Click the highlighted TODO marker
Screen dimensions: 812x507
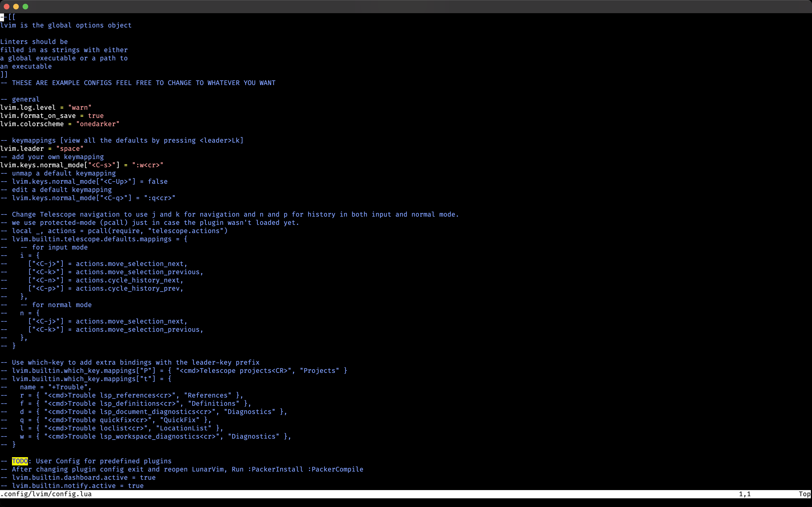20,461
